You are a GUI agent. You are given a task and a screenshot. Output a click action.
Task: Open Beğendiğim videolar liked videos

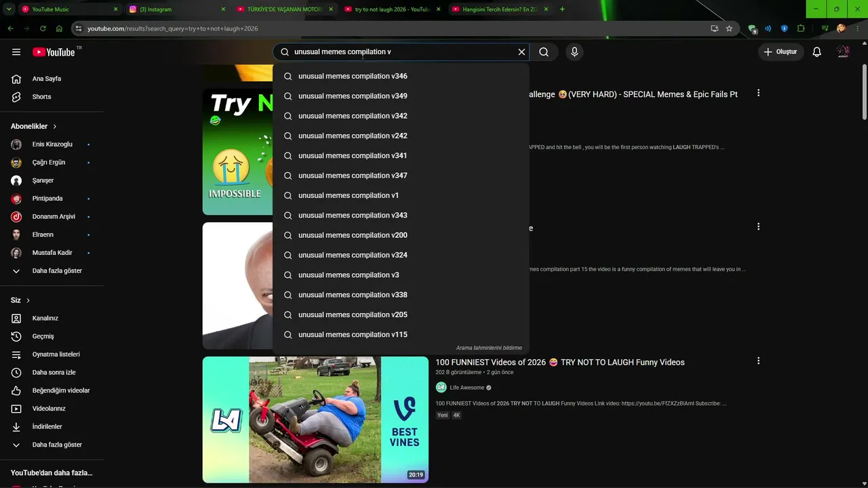pos(52,390)
